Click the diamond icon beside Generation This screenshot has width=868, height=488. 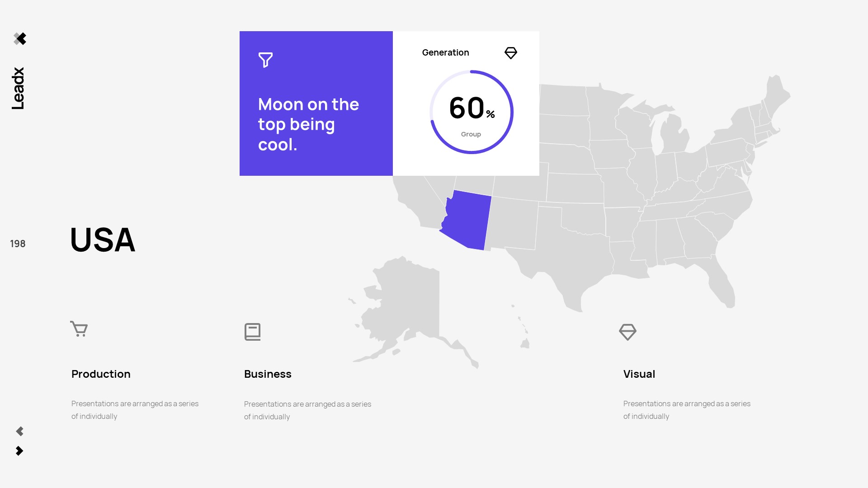coord(510,53)
